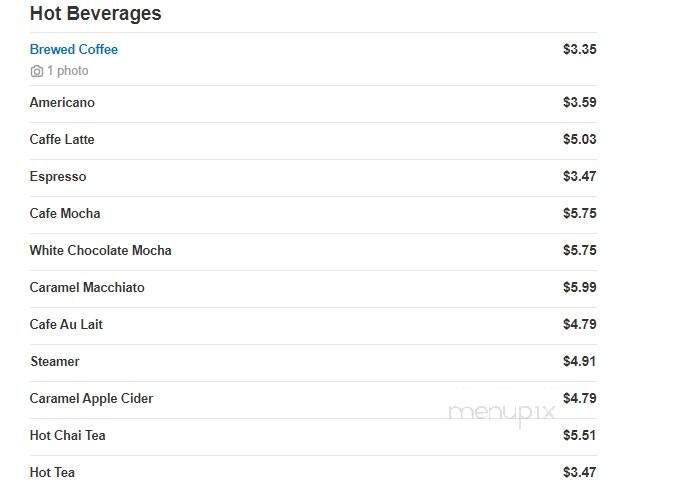681x495 pixels.
Task: Click the $3.35 Brewed Coffee price
Action: click(579, 50)
